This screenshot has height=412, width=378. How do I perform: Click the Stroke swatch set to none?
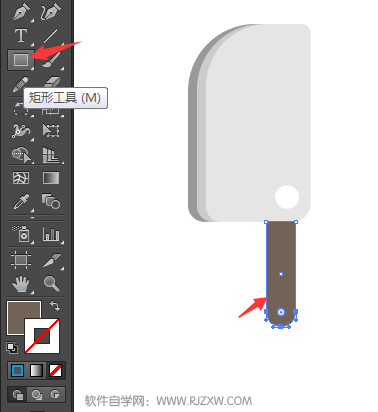(42, 336)
